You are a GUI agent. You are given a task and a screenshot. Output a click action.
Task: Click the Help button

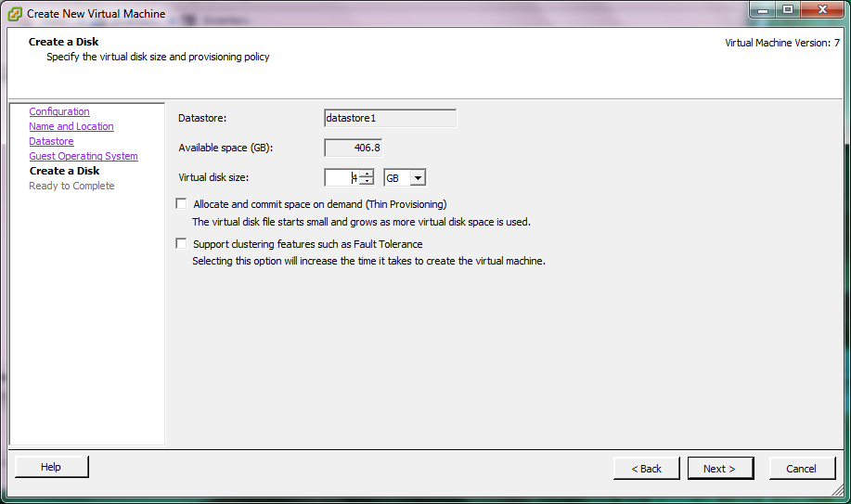[52, 467]
